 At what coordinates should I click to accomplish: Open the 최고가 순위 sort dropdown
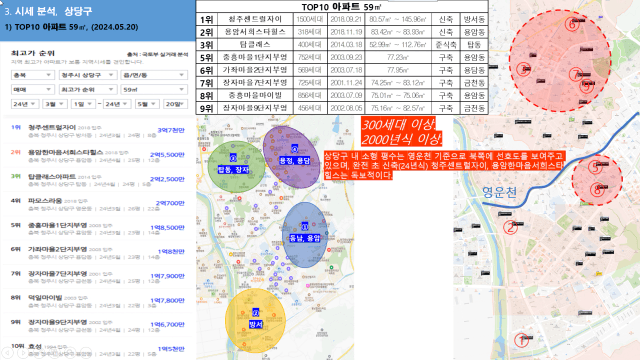point(88,89)
